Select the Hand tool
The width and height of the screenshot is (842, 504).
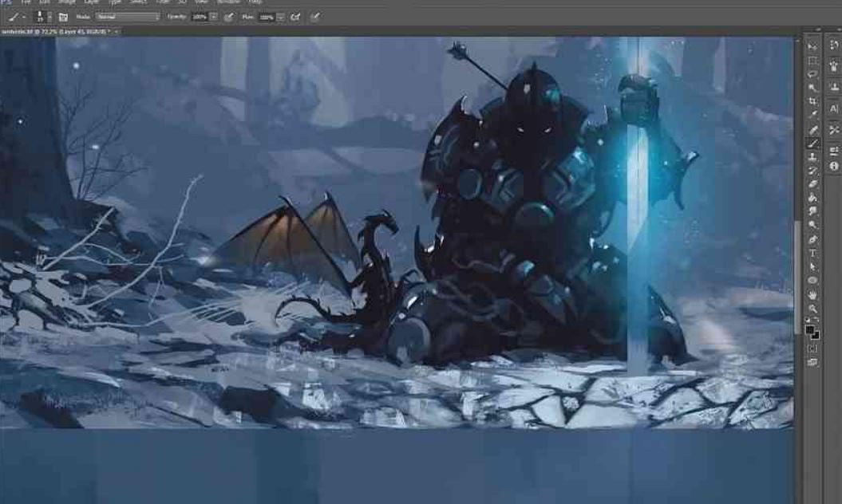tap(813, 295)
